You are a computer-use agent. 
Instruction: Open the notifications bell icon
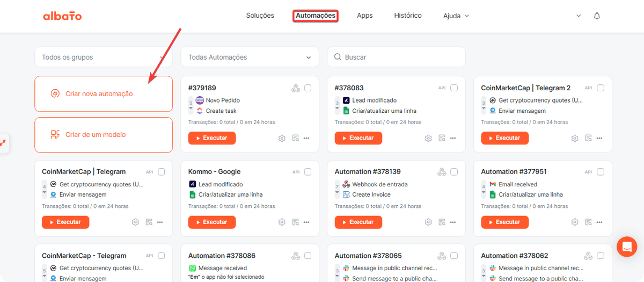(597, 16)
